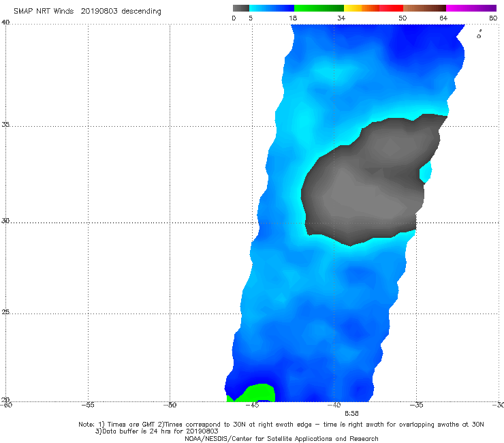
Task: Click the longitude label '-35'
Action: [x=417, y=405]
